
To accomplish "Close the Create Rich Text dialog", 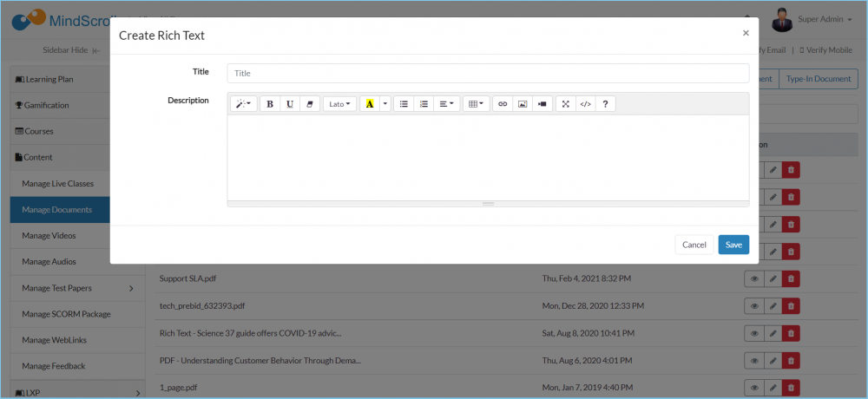I will coord(746,33).
